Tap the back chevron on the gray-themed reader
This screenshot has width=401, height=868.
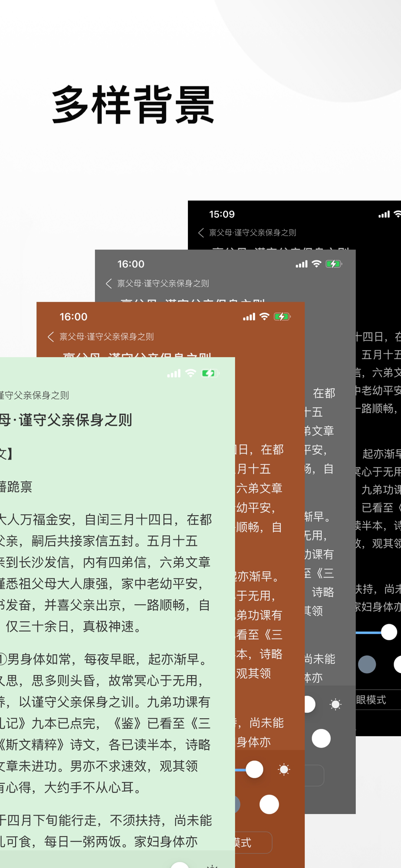click(x=109, y=283)
